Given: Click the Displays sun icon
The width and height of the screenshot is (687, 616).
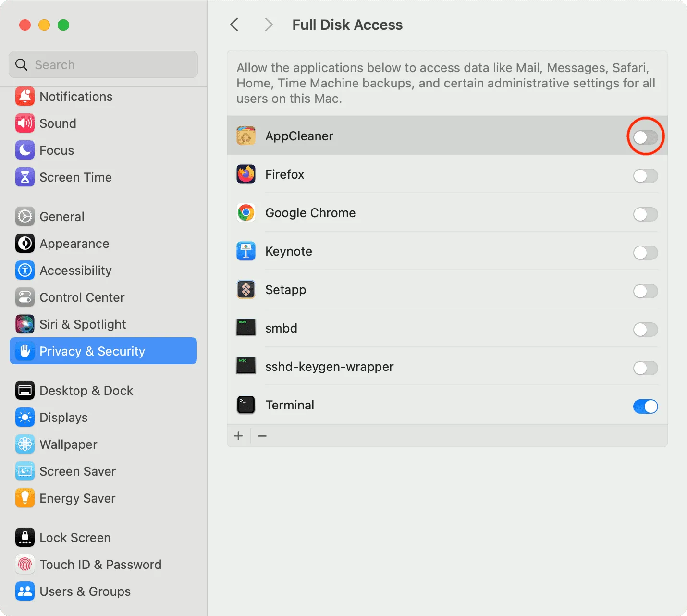Looking at the screenshot, I should click(x=25, y=418).
